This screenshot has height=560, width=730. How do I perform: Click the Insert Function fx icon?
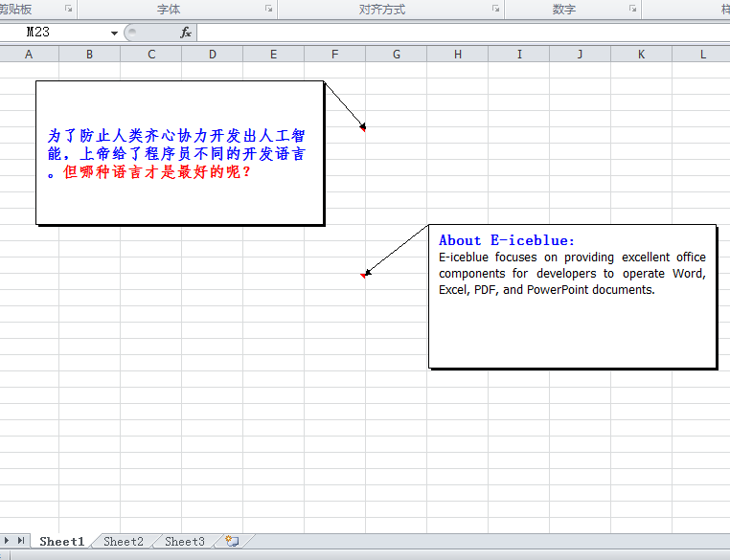pyautogui.click(x=186, y=33)
